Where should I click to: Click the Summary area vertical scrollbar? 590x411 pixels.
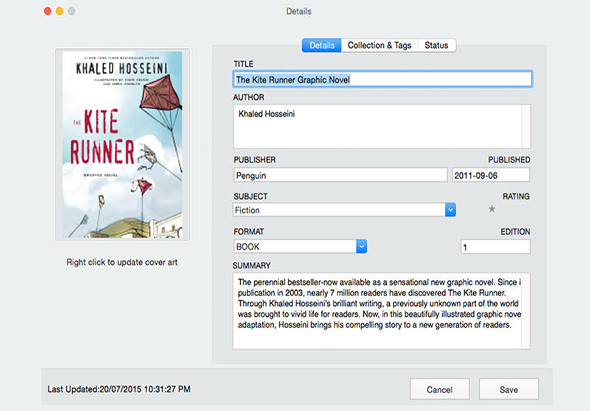click(x=526, y=311)
